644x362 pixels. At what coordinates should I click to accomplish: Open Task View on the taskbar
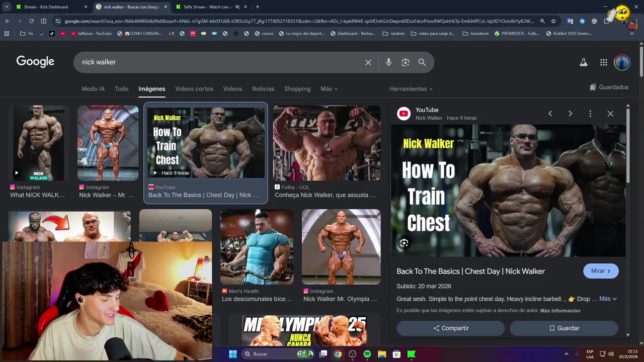[323, 354]
